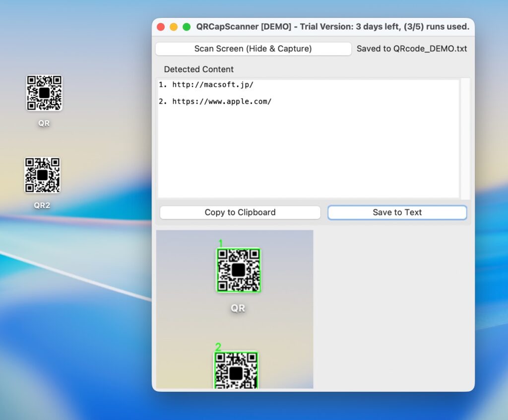Select the QR2 file icon on the desktop
508x420 pixels.
tap(42, 175)
